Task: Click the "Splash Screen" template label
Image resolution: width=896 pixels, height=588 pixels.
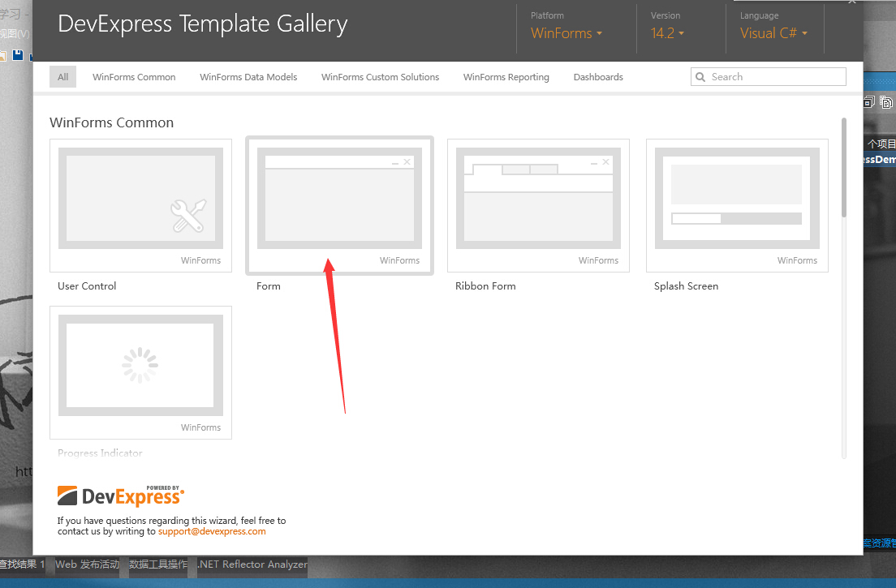Action: tap(687, 286)
